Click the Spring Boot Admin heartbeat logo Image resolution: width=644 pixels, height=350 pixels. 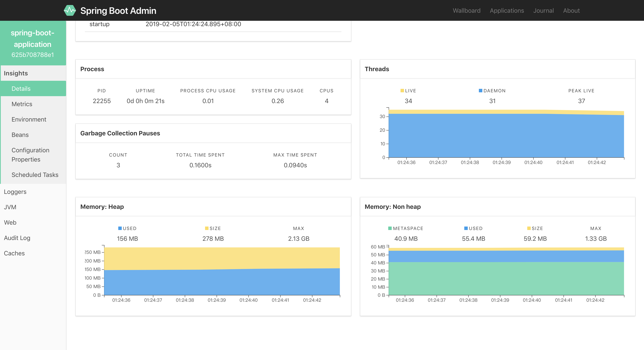tap(70, 11)
